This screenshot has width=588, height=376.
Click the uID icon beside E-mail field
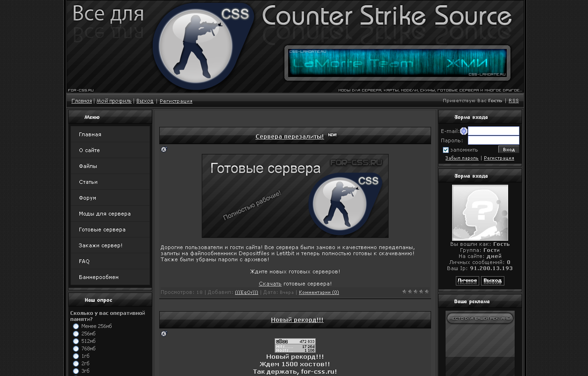(x=464, y=131)
